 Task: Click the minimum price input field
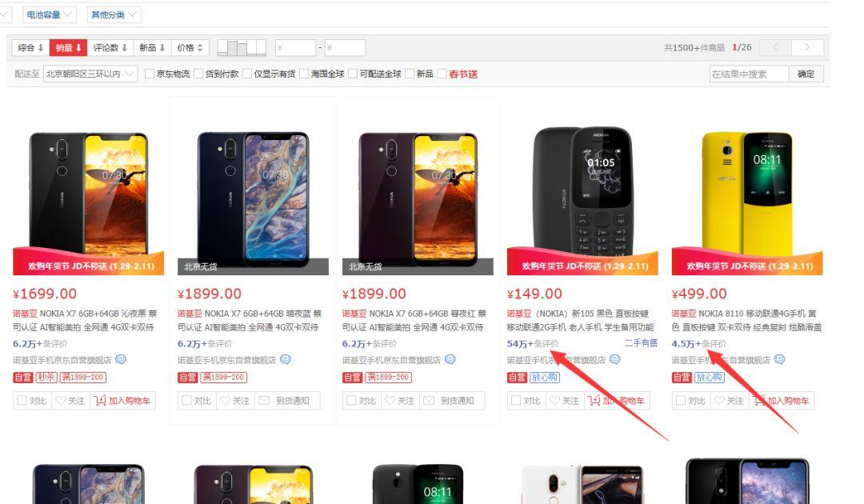coord(296,48)
